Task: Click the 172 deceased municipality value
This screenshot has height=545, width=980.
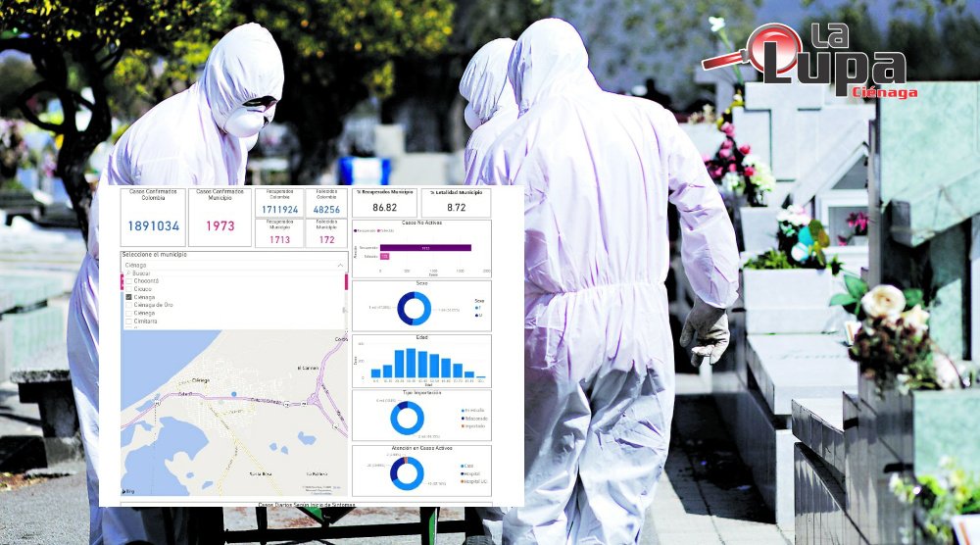Action: [x=326, y=239]
